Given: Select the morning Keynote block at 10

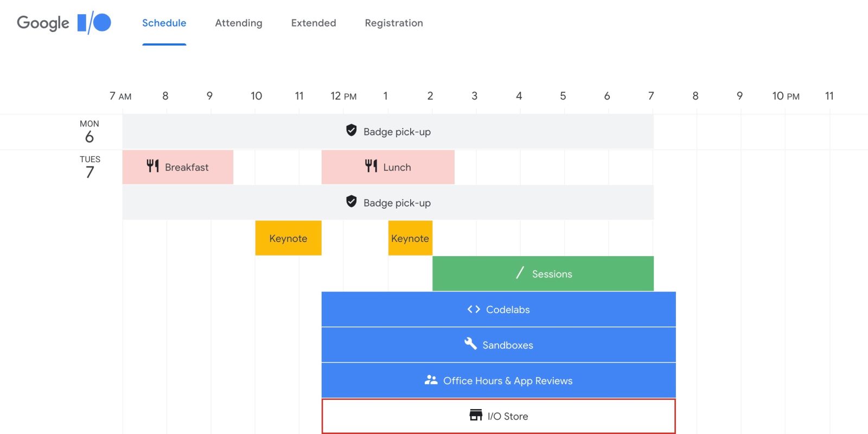Looking at the screenshot, I should (288, 238).
